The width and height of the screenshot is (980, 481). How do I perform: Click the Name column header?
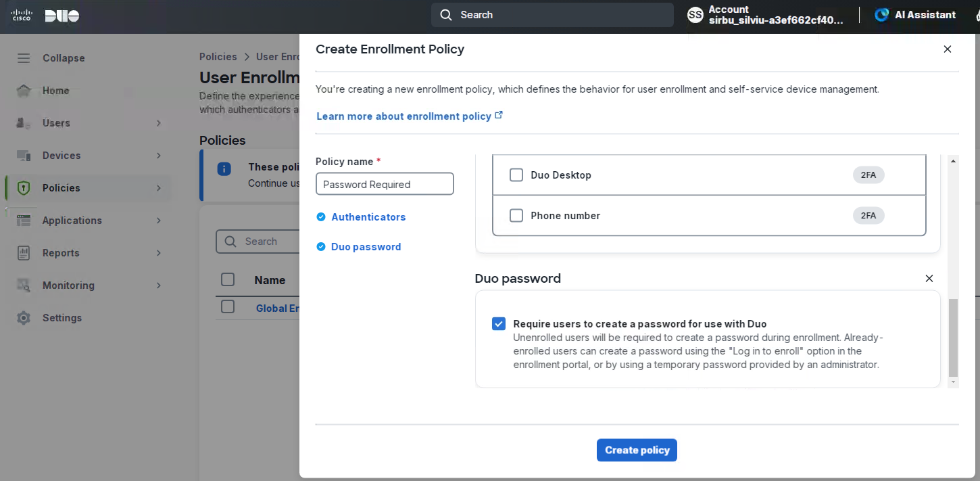pyautogui.click(x=270, y=280)
